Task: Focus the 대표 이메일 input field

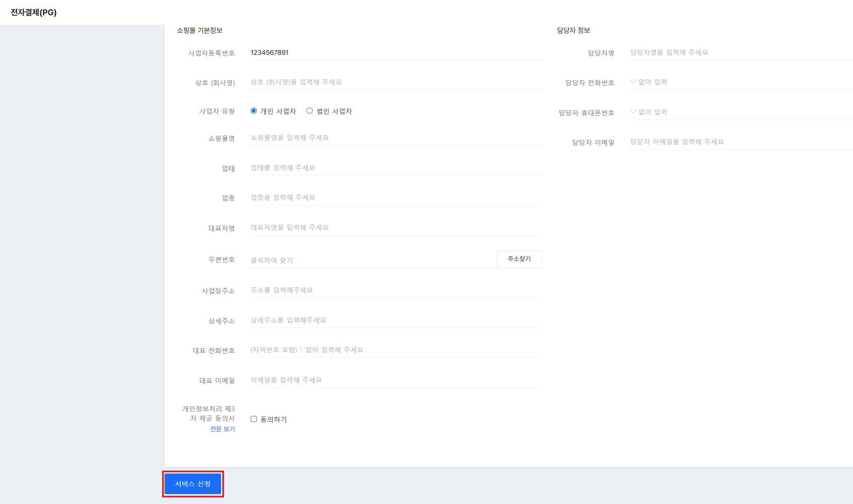Action: 395,380
